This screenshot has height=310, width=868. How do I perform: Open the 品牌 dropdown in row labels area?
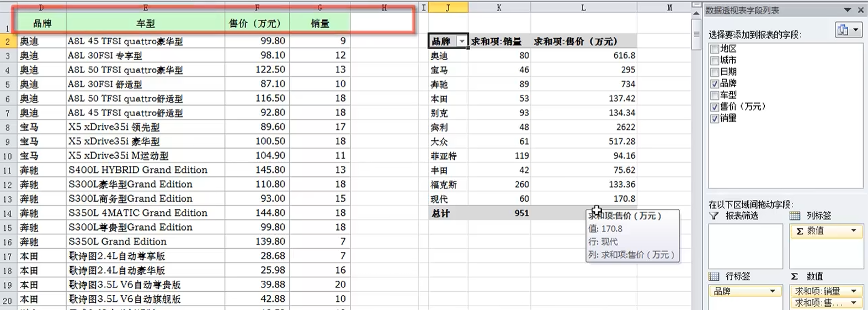point(773,291)
